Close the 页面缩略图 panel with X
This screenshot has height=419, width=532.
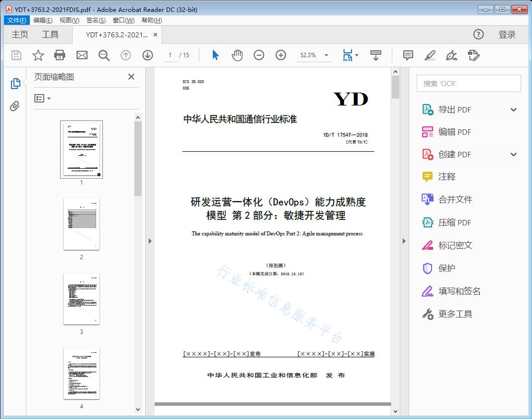[131, 77]
